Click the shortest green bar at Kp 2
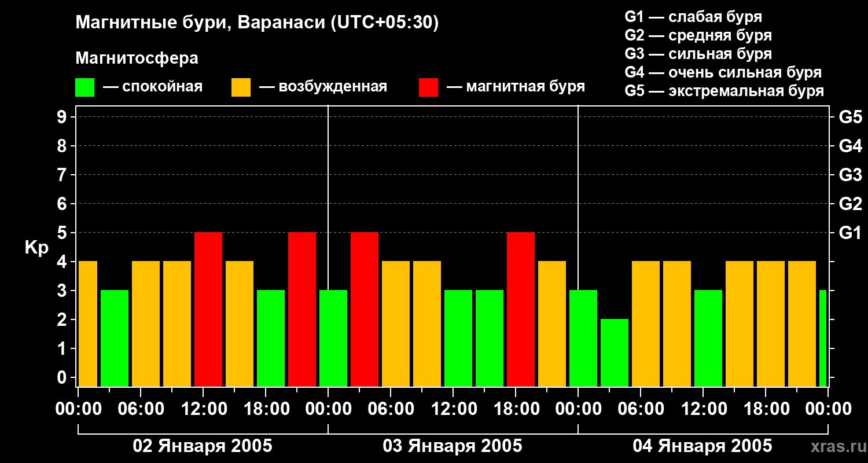 pos(615,353)
